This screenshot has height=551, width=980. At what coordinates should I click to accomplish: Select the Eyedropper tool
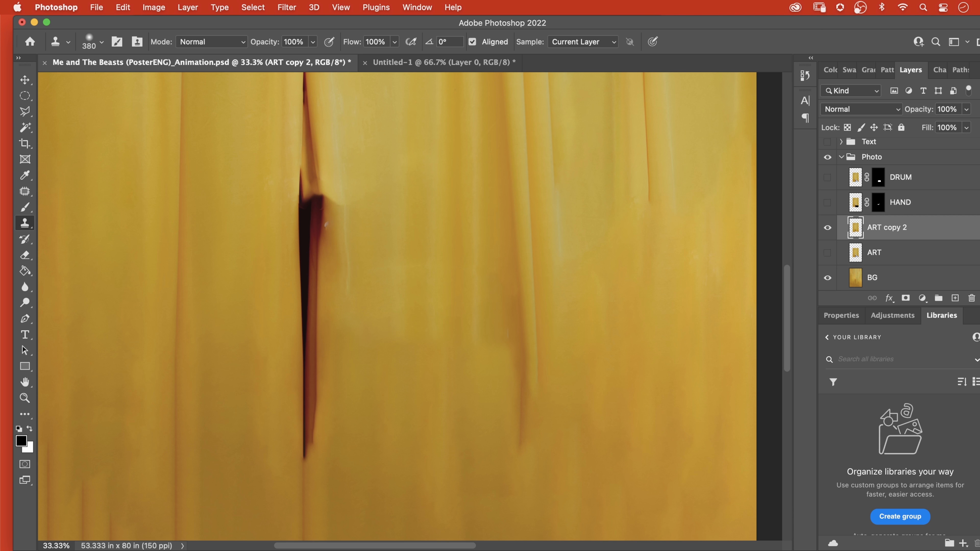(25, 175)
